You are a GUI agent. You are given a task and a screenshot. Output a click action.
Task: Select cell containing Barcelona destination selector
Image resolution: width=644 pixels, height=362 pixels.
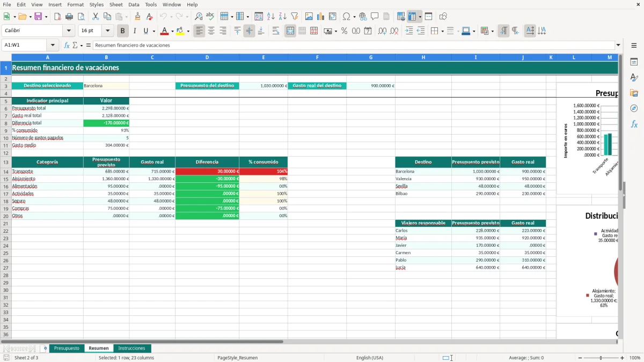(x=106, y=85)
